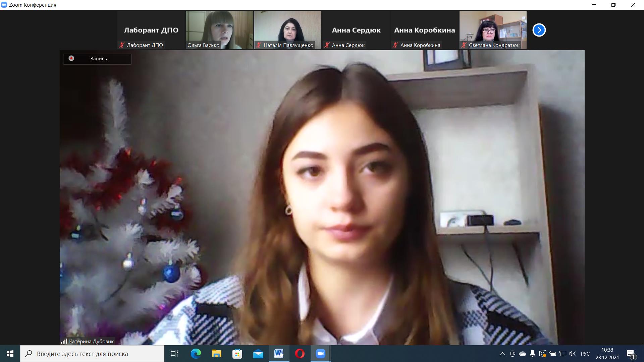Click the battery power tray icon
The width and height of the screenshot is (644, 362).
tap(553, 354)
